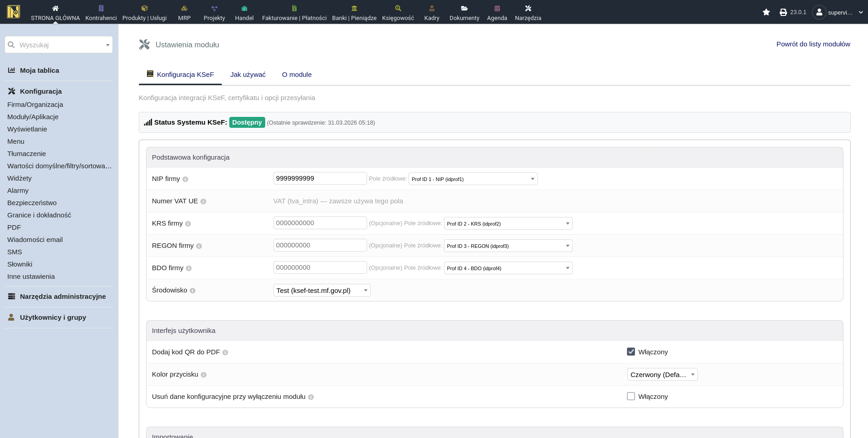The image size is (868, 438).
Task: Click the bookmarks star icon
Action: 766,12
